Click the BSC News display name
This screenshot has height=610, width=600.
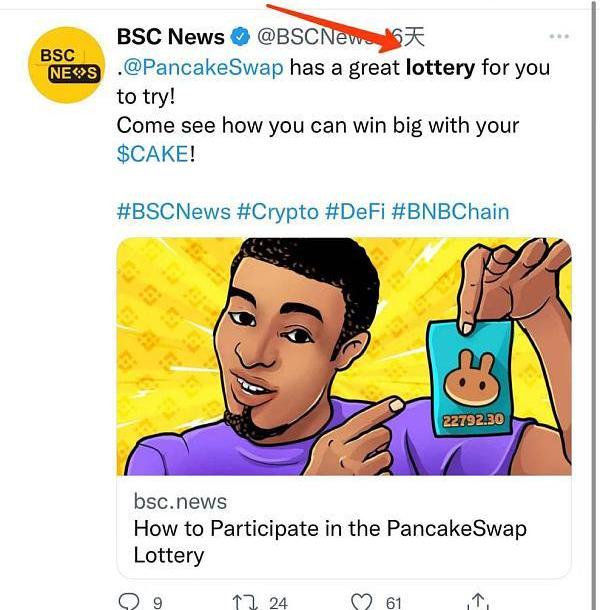click(170, 37)
